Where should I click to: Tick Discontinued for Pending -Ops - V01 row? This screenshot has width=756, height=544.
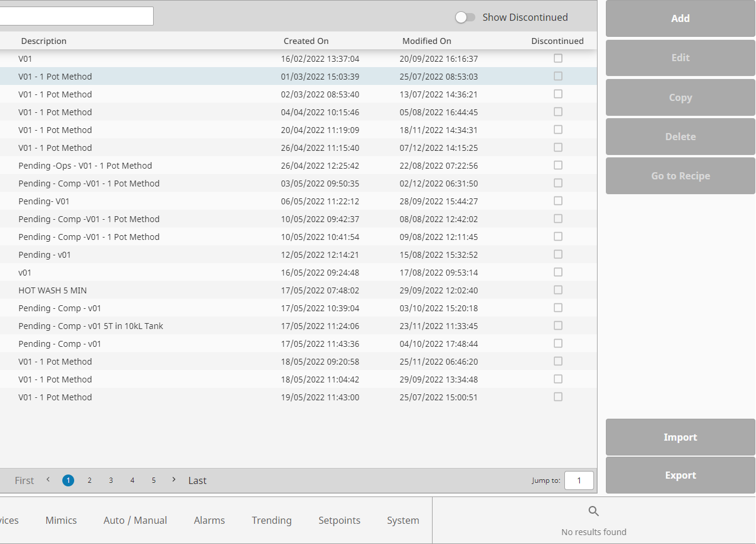[558, 165]
